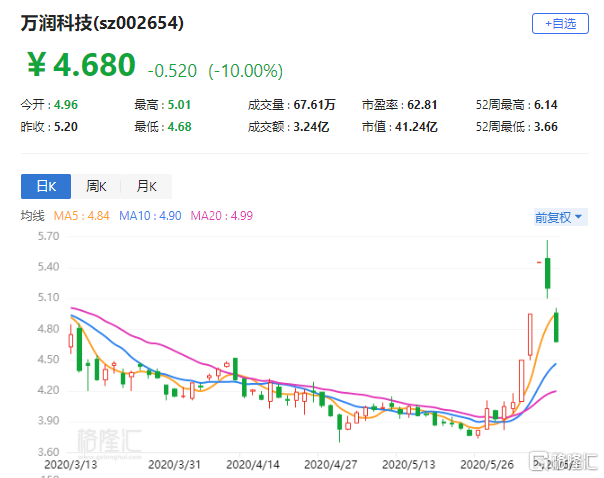
Task: Click the 格隆汇 watermark inside the chart
Action: point(107,436)
